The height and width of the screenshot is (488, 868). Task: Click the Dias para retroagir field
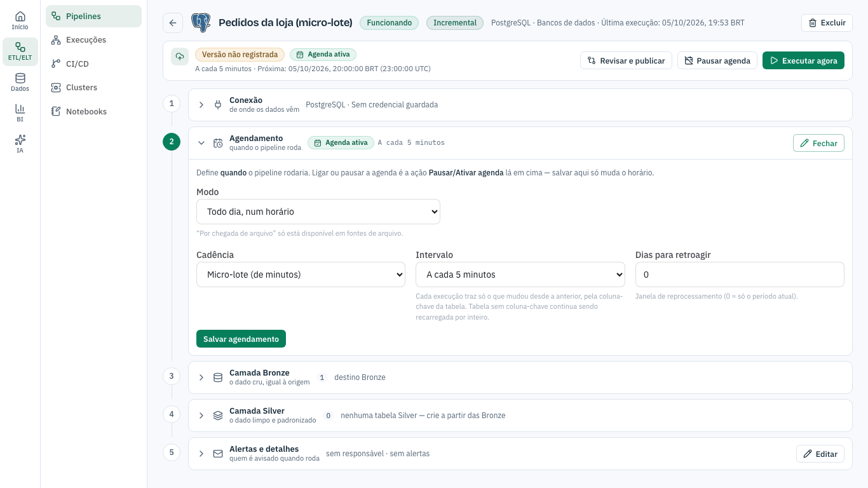(x=740, y=274)
